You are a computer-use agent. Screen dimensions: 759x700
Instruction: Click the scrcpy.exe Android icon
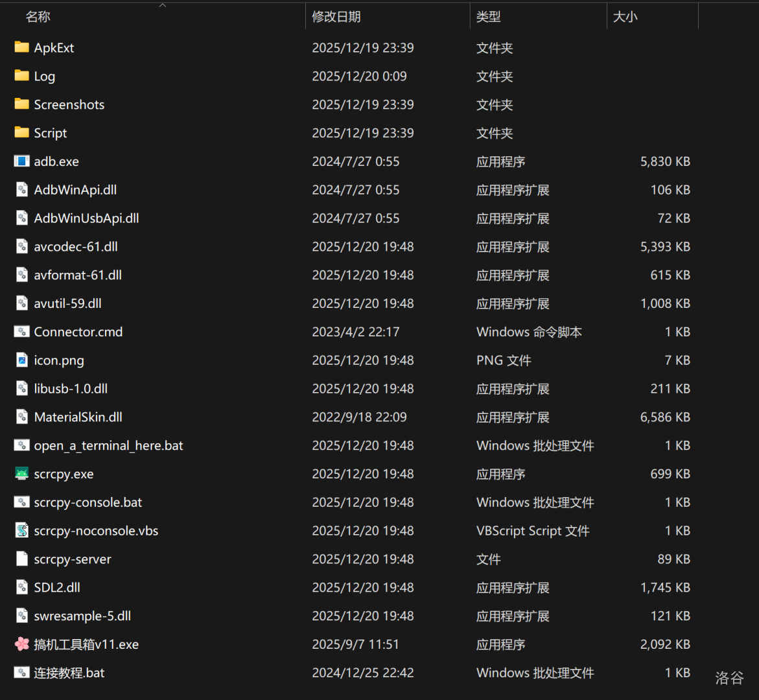[x=22, y=474]
